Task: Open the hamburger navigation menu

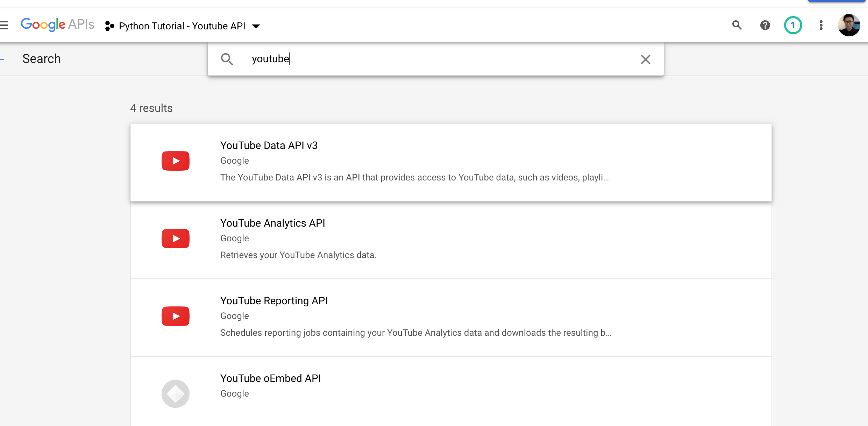Action: click(3, 25)
